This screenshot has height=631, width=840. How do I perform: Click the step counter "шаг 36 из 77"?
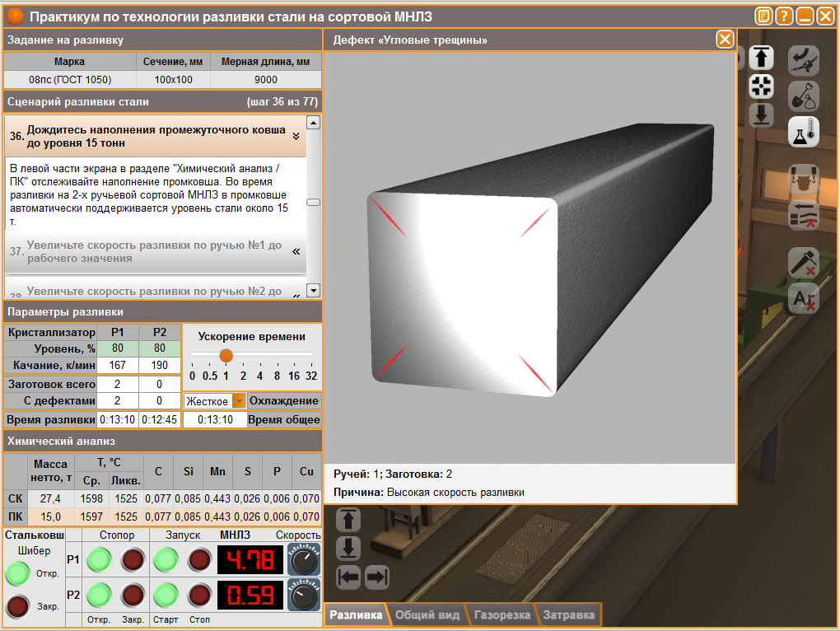(x=282, y=102)
